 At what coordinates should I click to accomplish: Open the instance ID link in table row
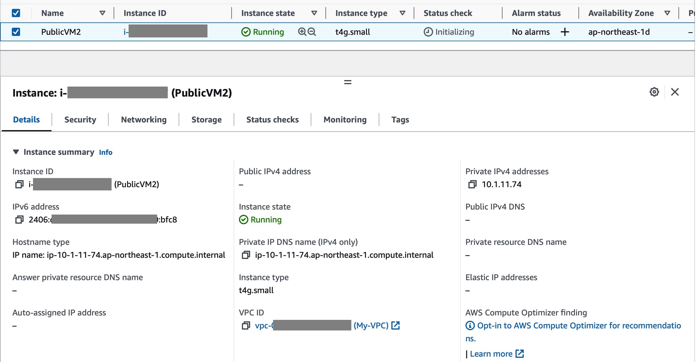pos(166,32)
